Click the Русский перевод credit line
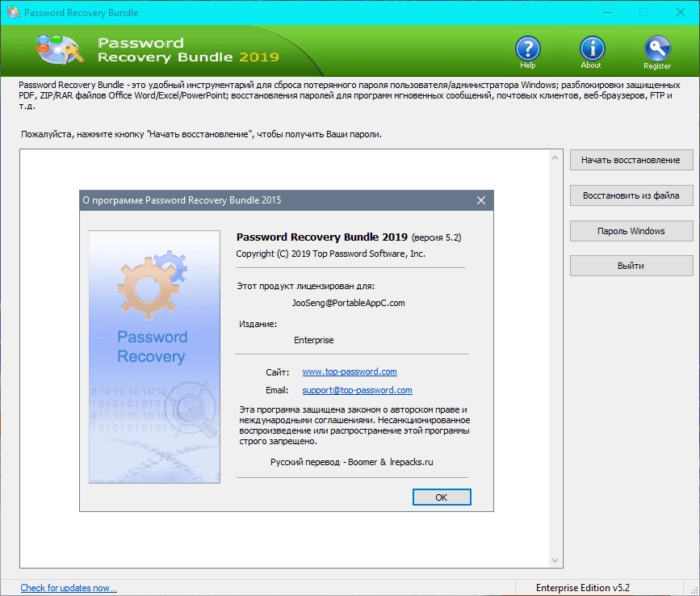Viewport: 700px width, 596px height. click(352, 462)
